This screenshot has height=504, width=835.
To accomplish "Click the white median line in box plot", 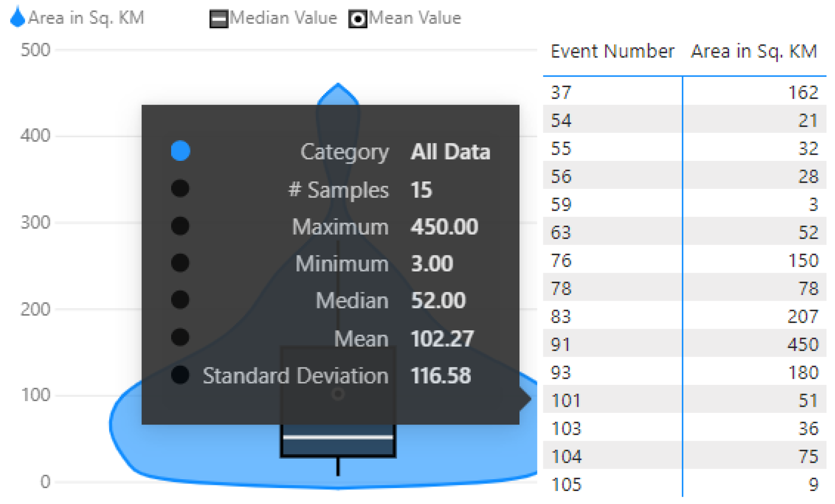I will 338,437.
